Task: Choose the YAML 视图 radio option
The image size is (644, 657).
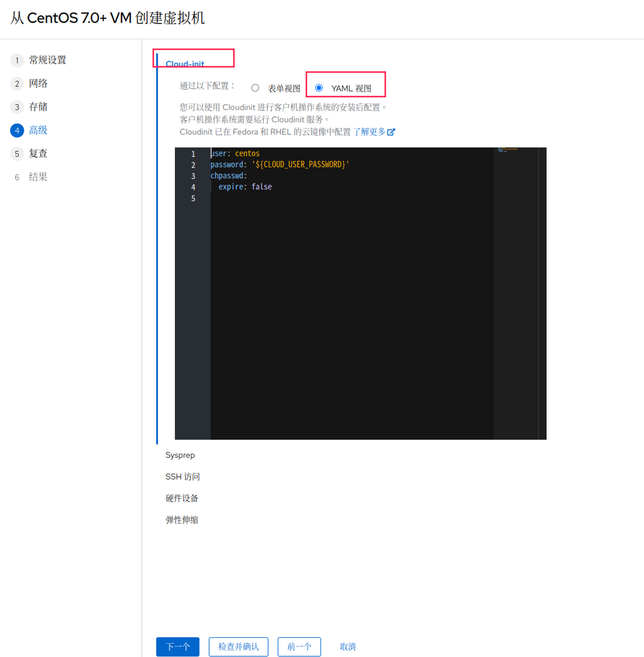Action: [x=318, y=88]
